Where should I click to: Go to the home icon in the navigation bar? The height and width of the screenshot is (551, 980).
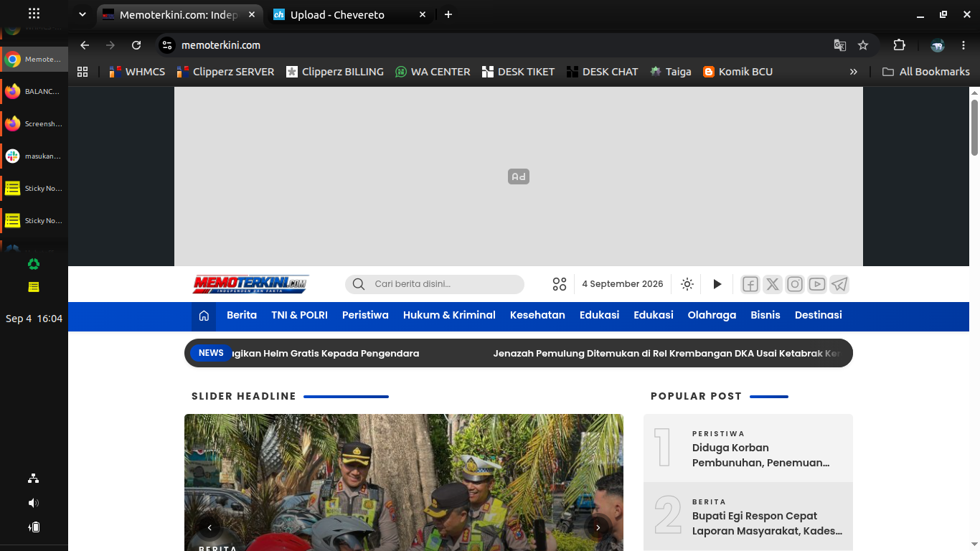(204, 316)
